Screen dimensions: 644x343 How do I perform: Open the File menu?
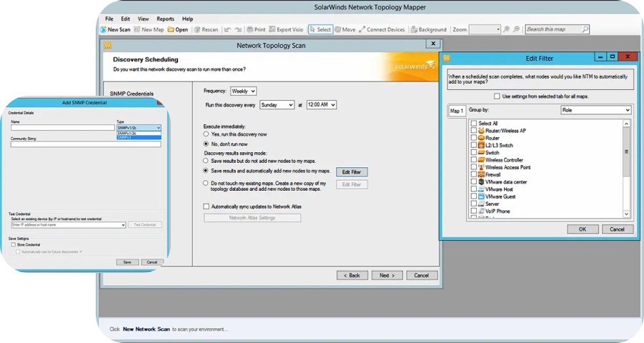click(x=109, y=19)
